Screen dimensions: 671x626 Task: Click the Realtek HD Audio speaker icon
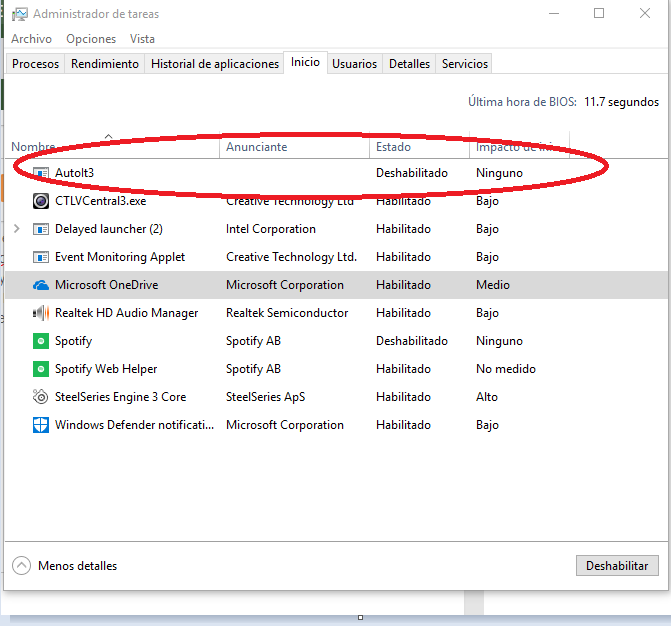coord(41,313)
